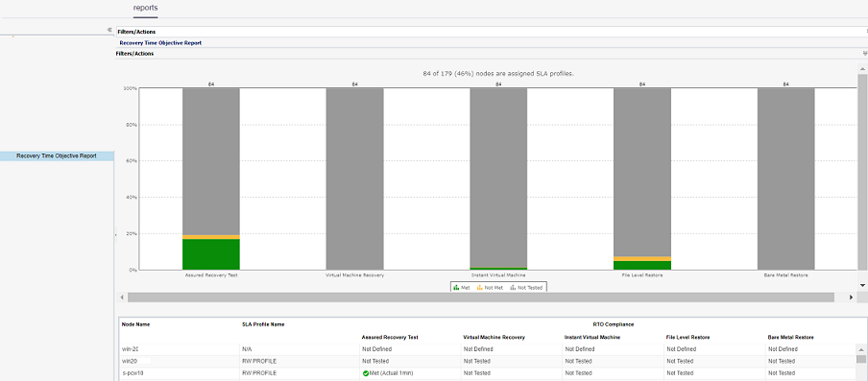Click N/A SLA profile cell
The height and width of the screenshot is (381, 868).
[247, 349]
